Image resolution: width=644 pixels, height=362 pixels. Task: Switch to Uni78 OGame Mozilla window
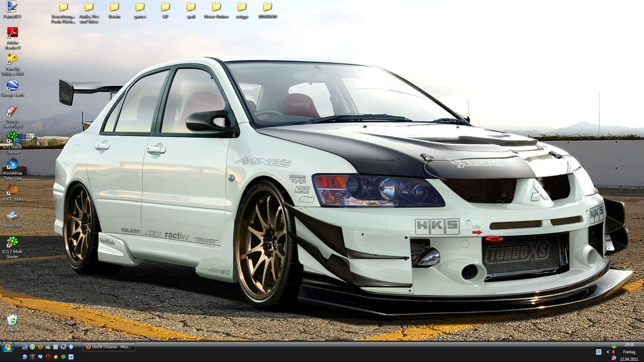[109, 347]
